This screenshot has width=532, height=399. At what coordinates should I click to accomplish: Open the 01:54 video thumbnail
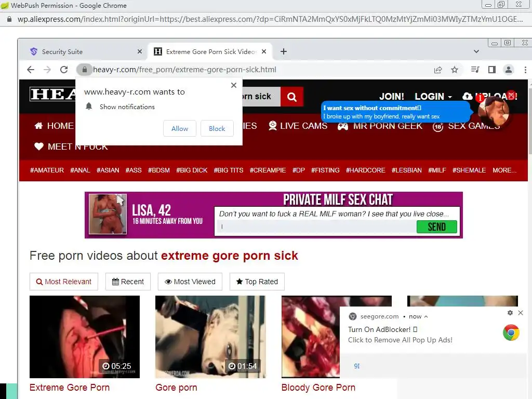pyautogui.click(x=210, y=337)
